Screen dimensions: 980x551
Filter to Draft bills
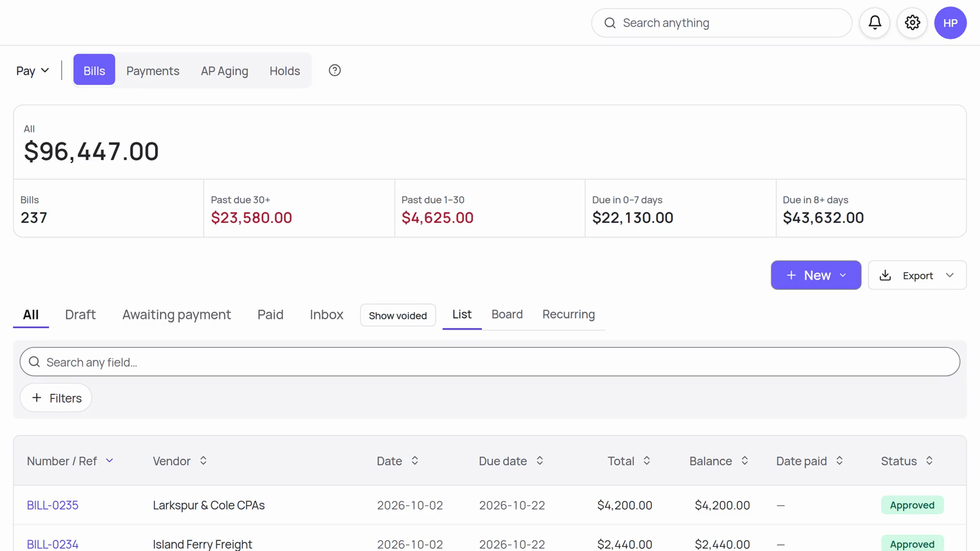(x=80, y=315)
